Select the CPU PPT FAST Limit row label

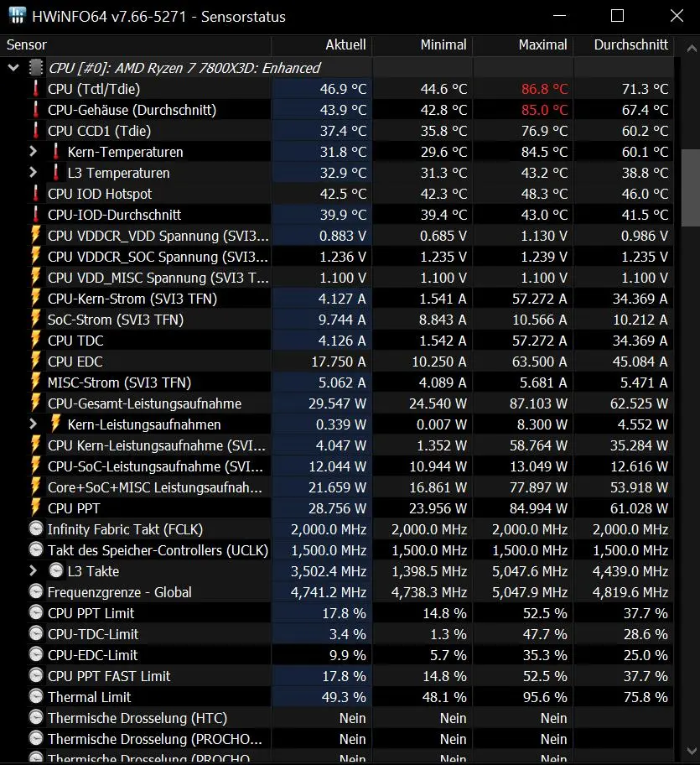(109, 676)
